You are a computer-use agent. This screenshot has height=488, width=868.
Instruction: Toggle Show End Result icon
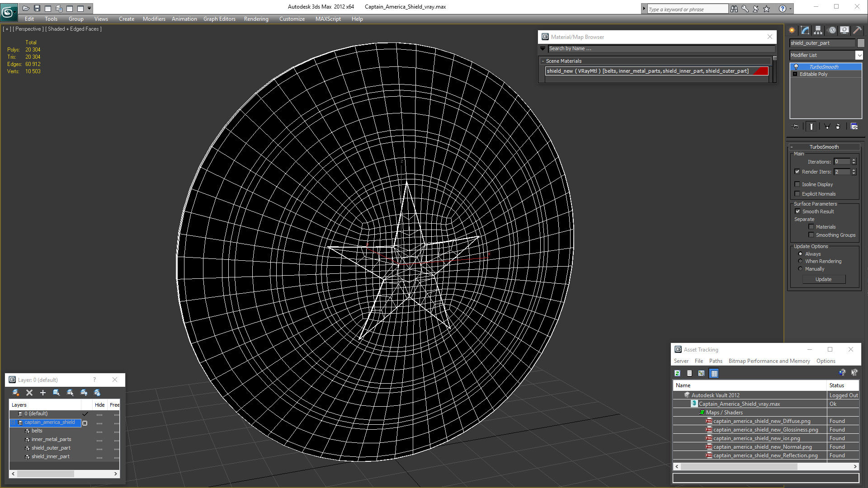(811, 127)
